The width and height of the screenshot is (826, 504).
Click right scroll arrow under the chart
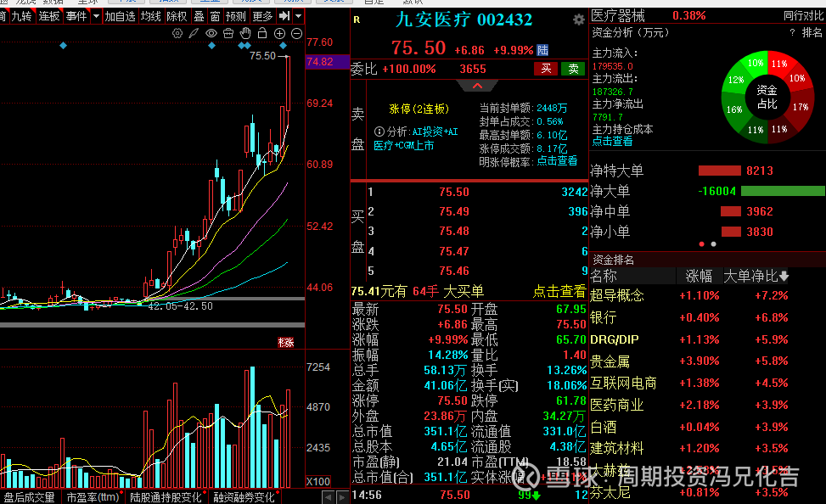point(342,497)
